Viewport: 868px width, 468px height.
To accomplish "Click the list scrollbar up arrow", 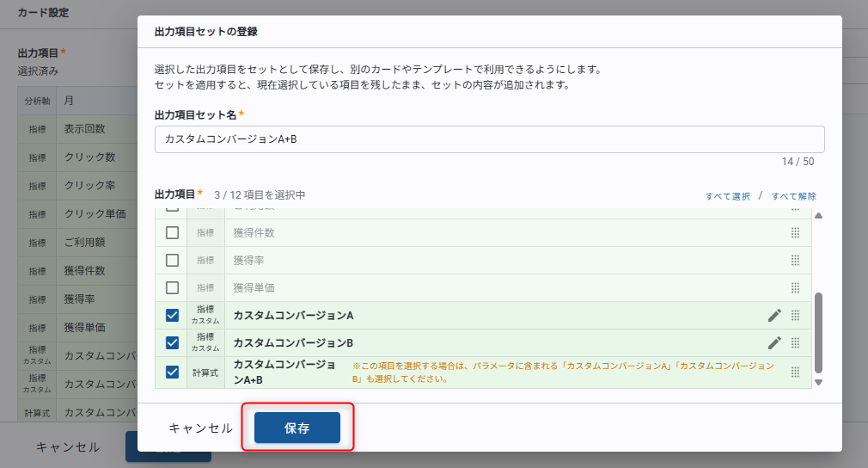I will click(x=819, y=215).
